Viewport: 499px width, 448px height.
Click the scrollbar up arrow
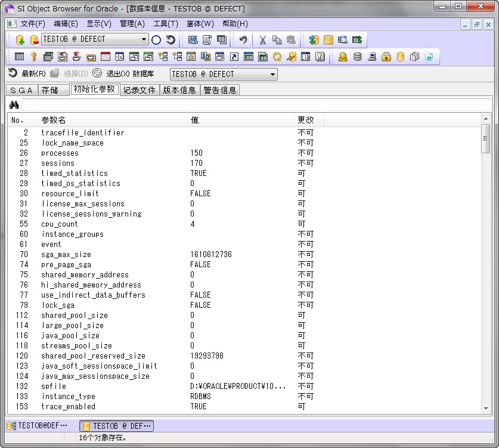pos(486,119)
